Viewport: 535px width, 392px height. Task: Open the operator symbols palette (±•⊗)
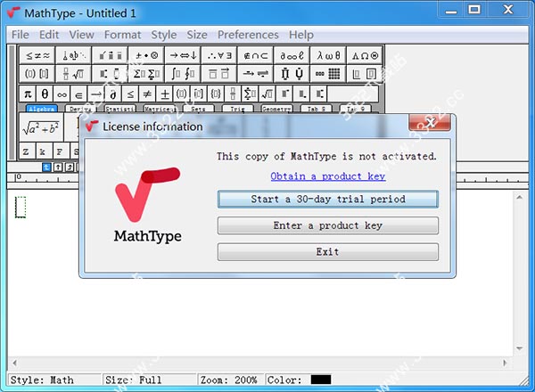point(147,55)
